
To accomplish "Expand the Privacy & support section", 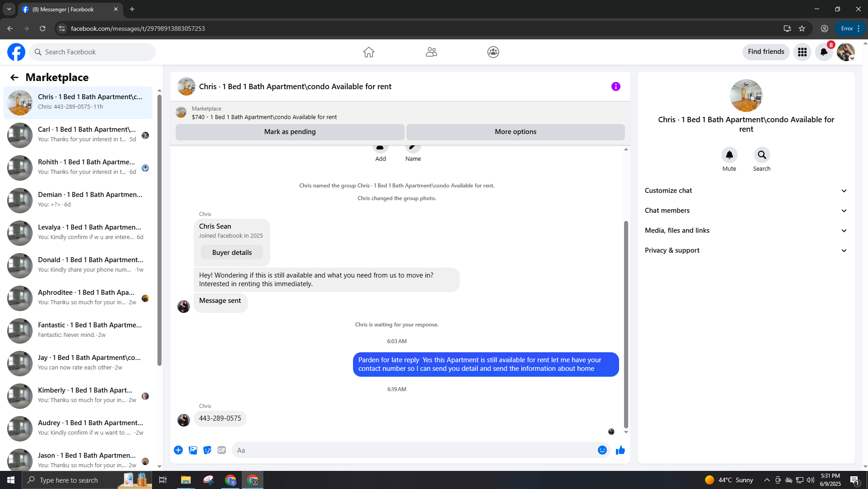I will 746,250.
